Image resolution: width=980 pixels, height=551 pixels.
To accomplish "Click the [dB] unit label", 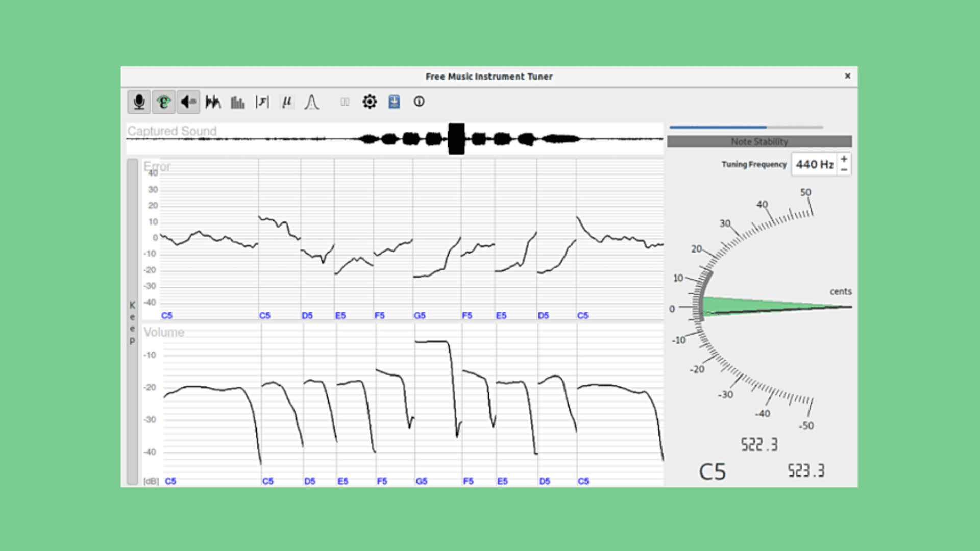I will 151,481.
